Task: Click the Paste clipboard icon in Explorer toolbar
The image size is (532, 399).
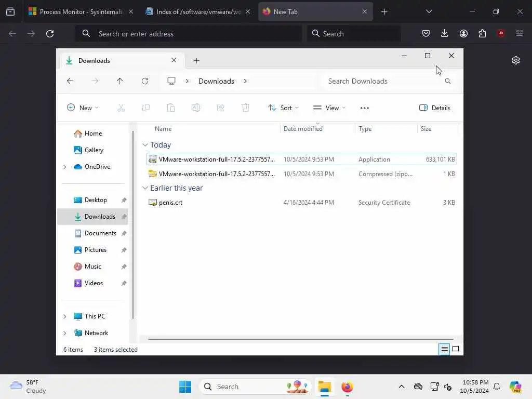Action: 170,108
